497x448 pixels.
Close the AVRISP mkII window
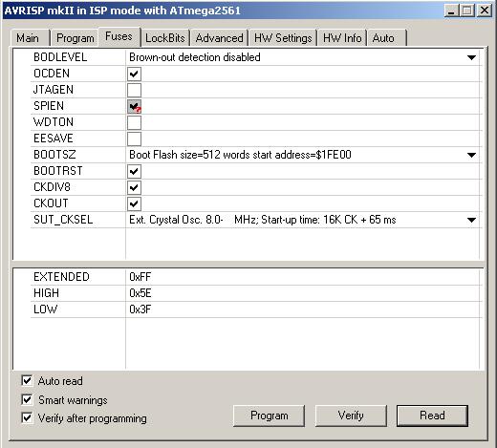click(x=485, y=11)
